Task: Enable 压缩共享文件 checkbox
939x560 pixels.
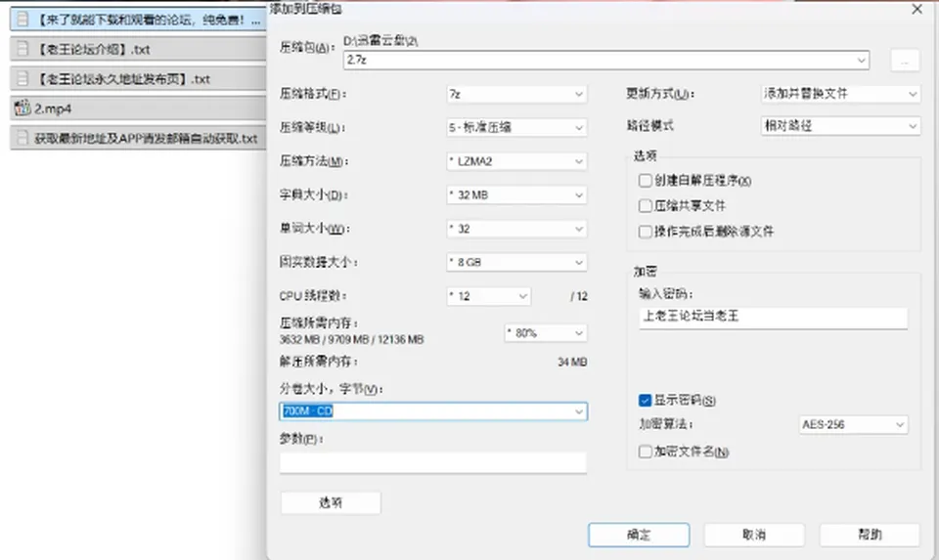Action: tap(645, 206)
